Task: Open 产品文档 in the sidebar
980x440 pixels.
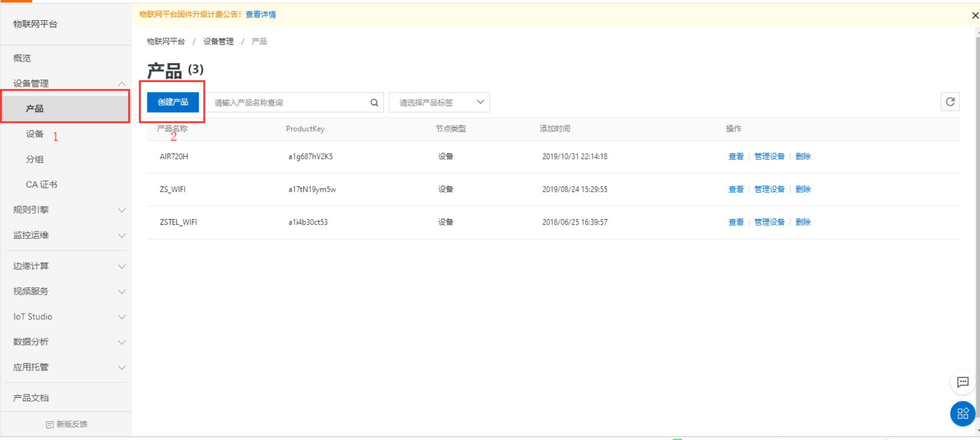Action: (x=31, y=398)
